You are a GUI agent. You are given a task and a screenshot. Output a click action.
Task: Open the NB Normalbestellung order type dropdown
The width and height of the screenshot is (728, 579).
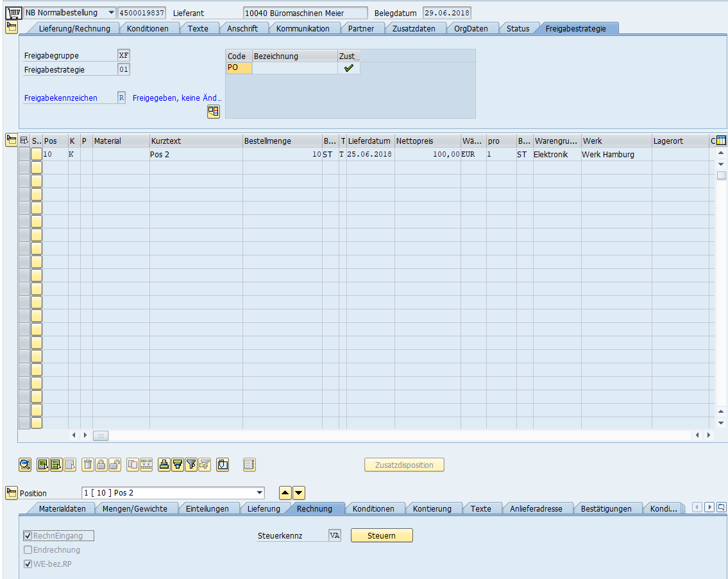(x=111, y=13)
